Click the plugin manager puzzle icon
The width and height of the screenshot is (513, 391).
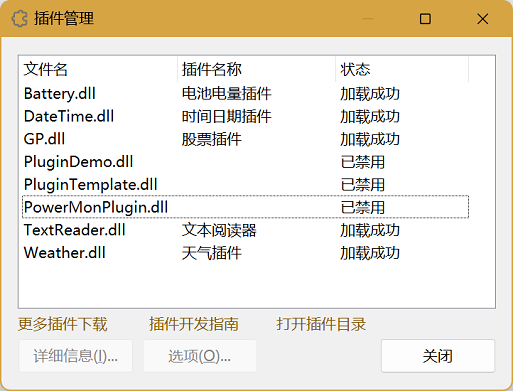point(19,18)
